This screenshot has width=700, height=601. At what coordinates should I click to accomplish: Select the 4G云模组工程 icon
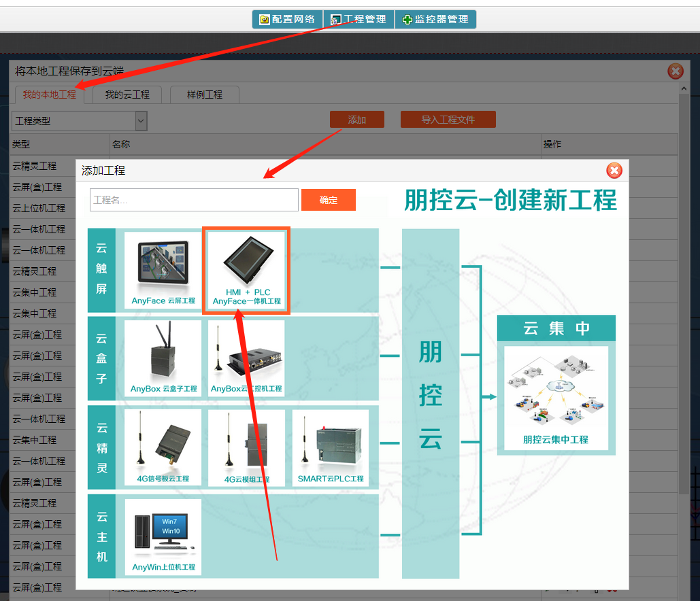[x=246, y=447]
